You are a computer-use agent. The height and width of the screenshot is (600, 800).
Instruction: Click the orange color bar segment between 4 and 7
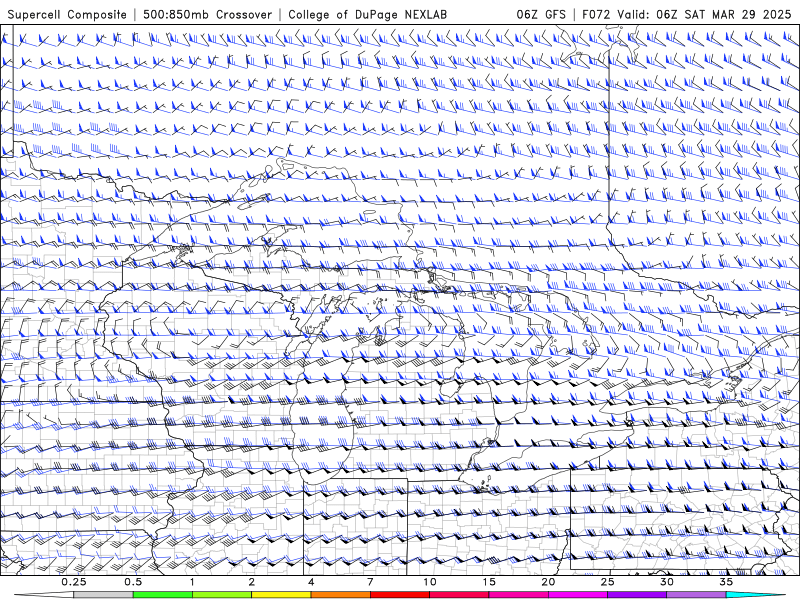point(340,595)
